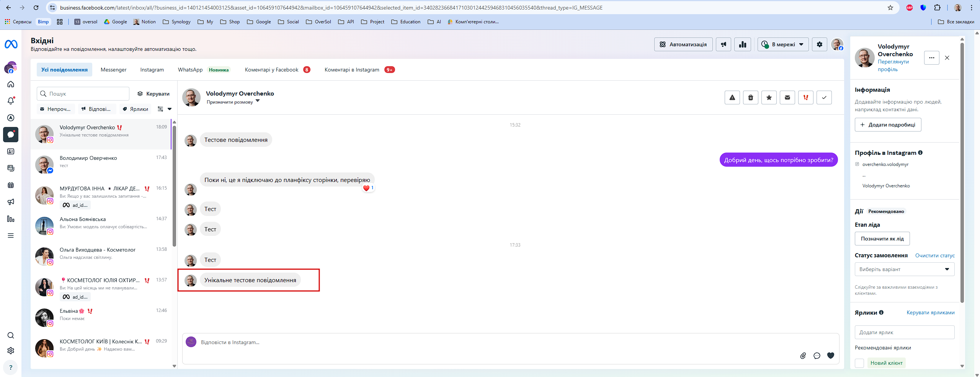Expand more filters dropdown arrow
The height and width of the screenshot is (377, 980).
170,109
